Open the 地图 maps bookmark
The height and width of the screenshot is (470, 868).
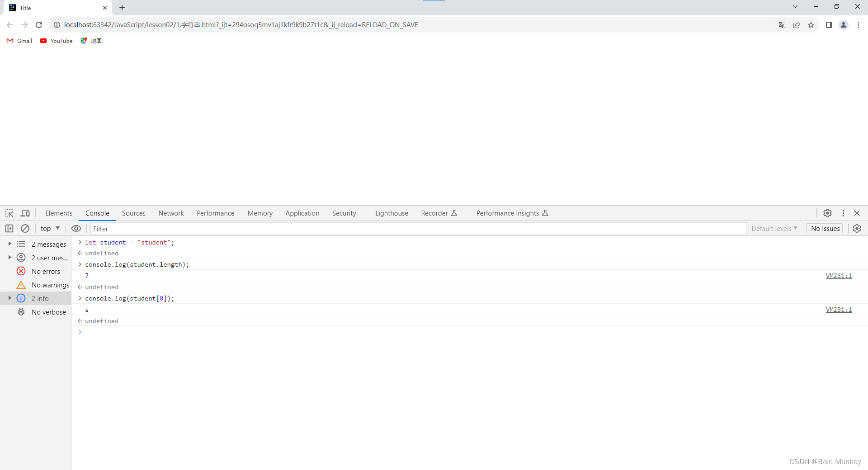click(x=91, y=41)
